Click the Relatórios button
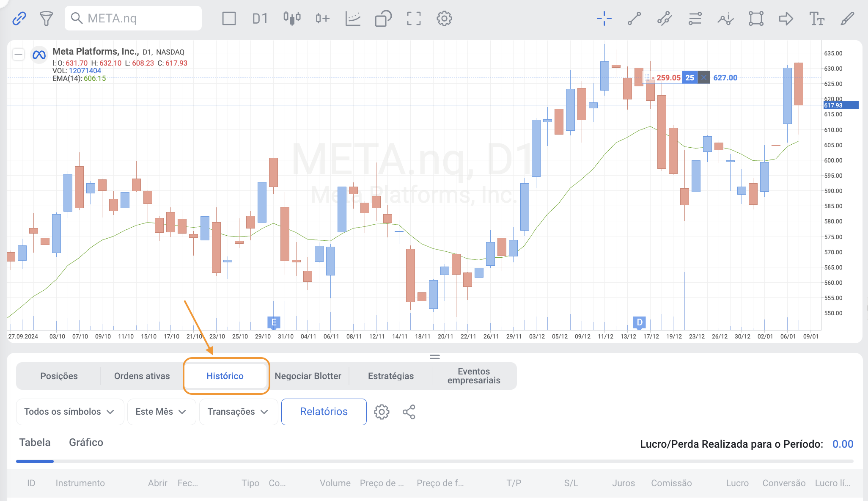Screen dimensions: 868x501 [x=324, y=412]
